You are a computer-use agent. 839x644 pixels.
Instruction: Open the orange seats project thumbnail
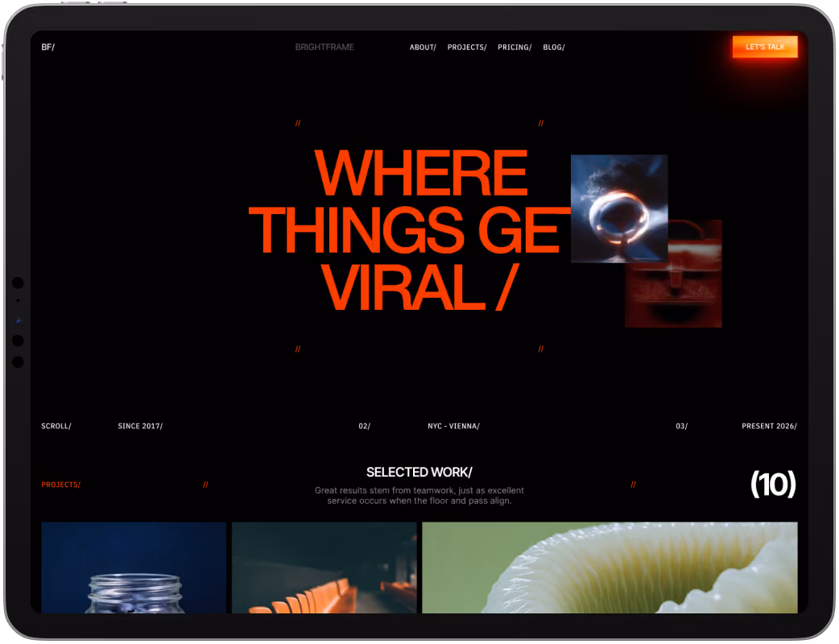[x=324, y=568]
